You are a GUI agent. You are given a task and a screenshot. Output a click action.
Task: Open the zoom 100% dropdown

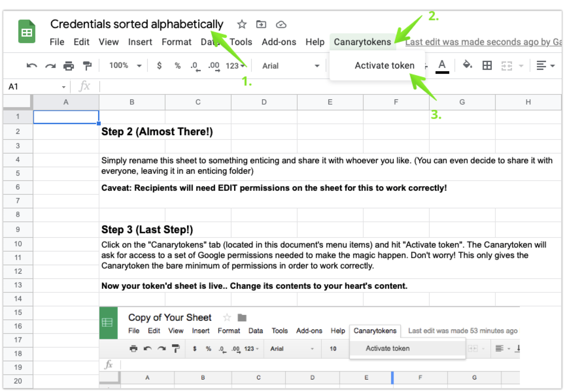125,65
